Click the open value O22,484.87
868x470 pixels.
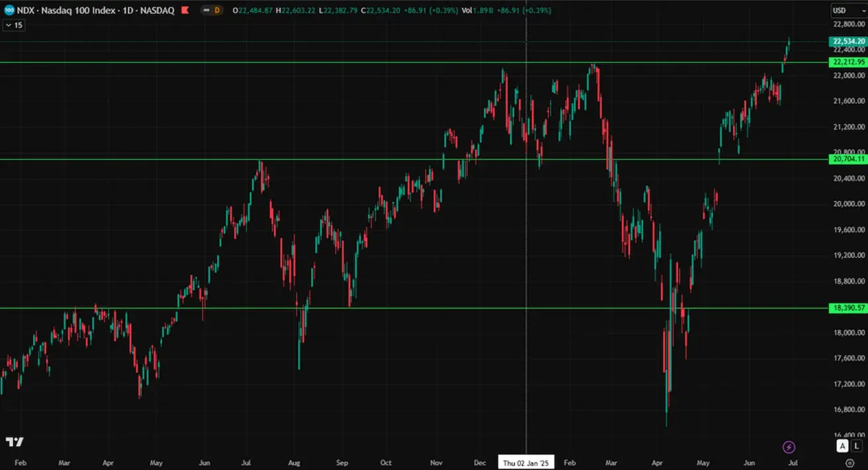[253, 11]
